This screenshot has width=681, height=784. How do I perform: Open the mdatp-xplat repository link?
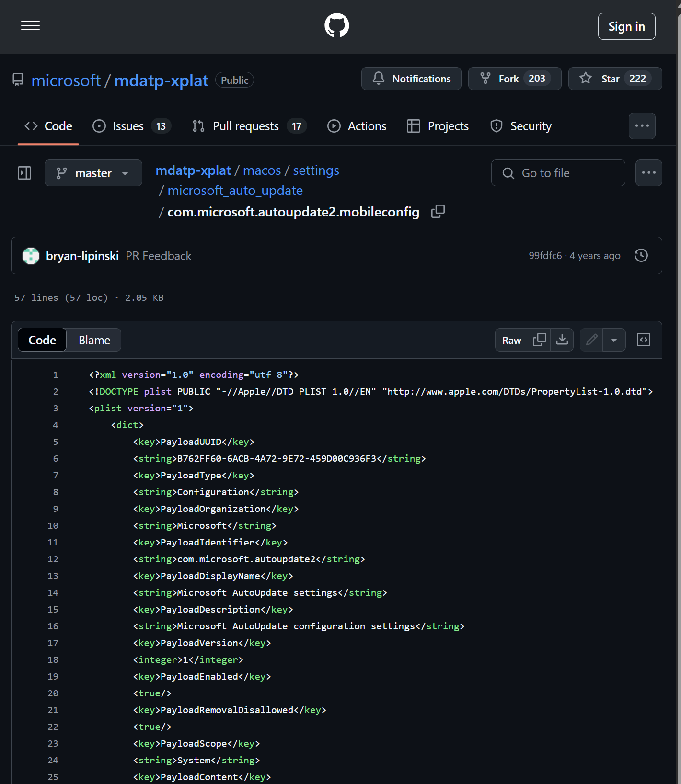coord(161,80)
